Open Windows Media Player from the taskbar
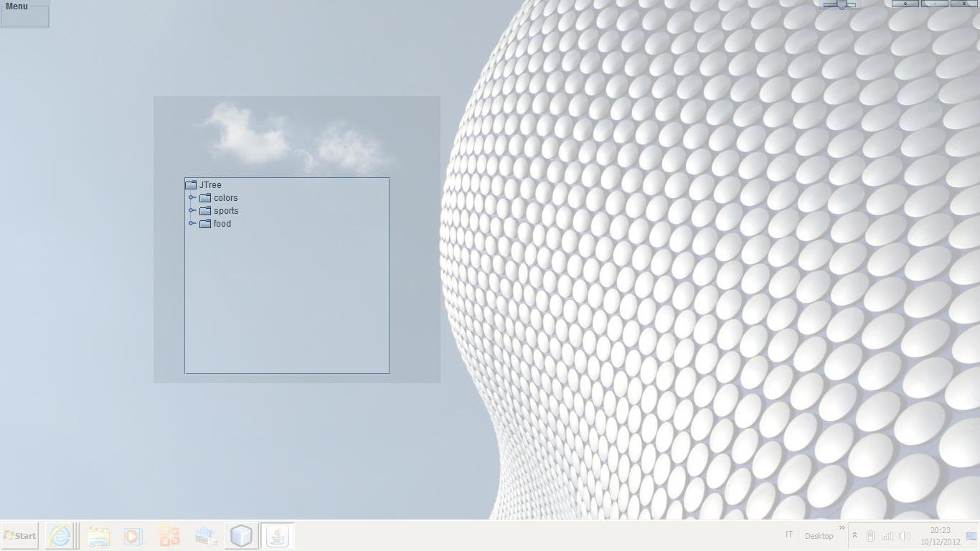980x551 pixels. 133,536
